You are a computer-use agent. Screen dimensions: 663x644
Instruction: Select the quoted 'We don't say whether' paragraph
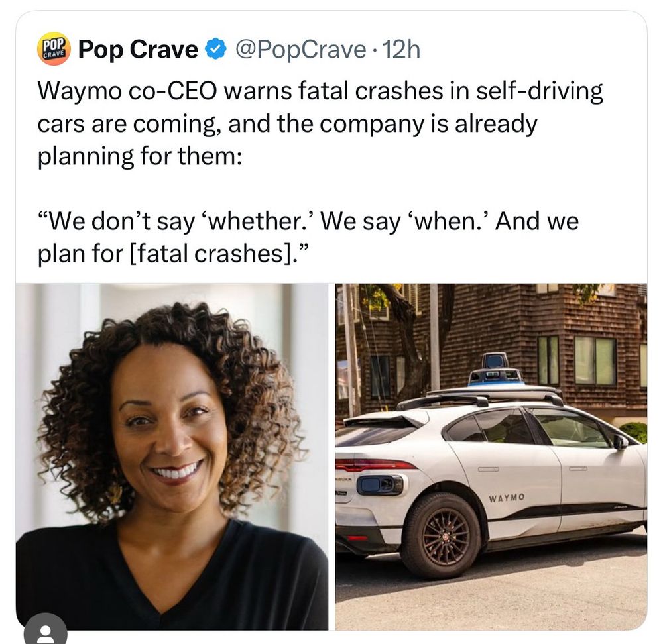click(308, 237)
